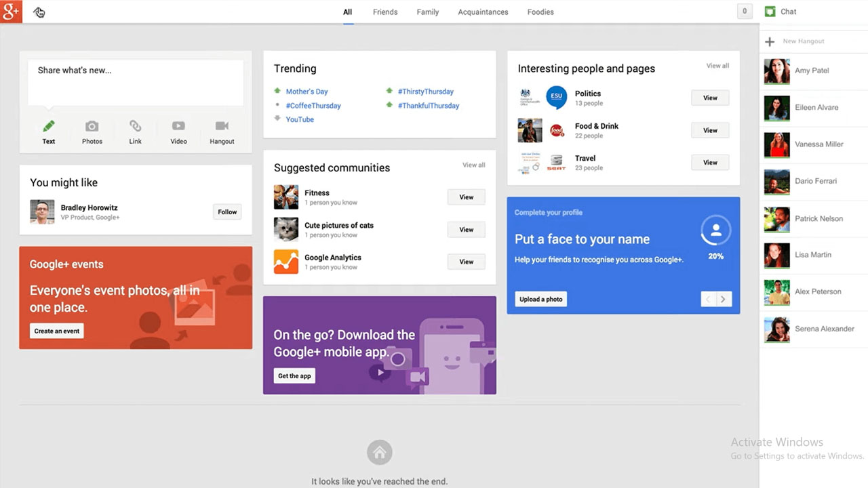This screenshot has width=868, height=488.
Task: Go to next profile tip arrow
Action: tap(724, 299)
